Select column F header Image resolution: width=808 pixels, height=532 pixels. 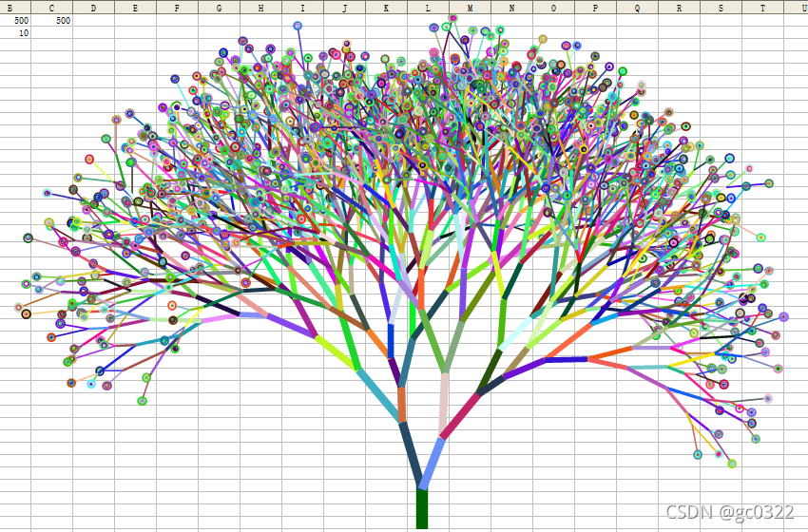tap(177, 8)
